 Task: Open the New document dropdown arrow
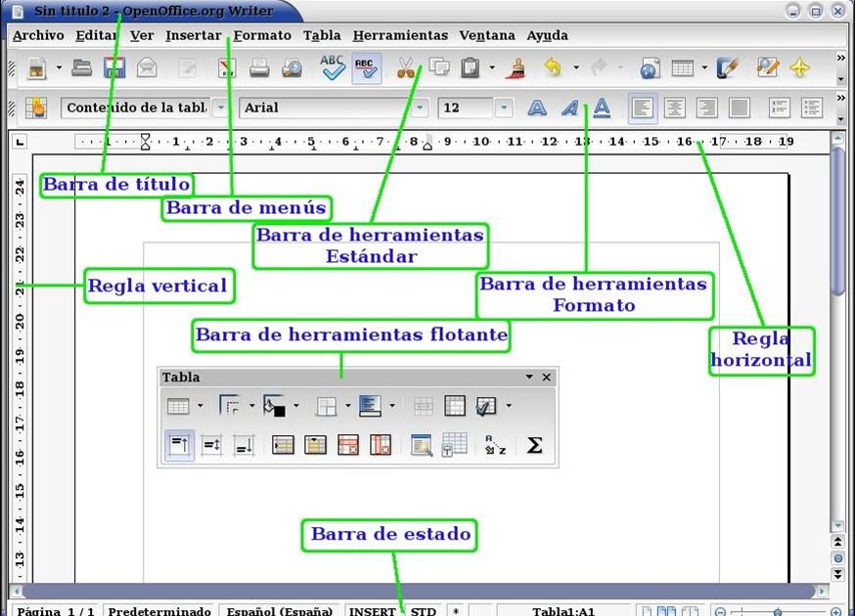(59, 68)
